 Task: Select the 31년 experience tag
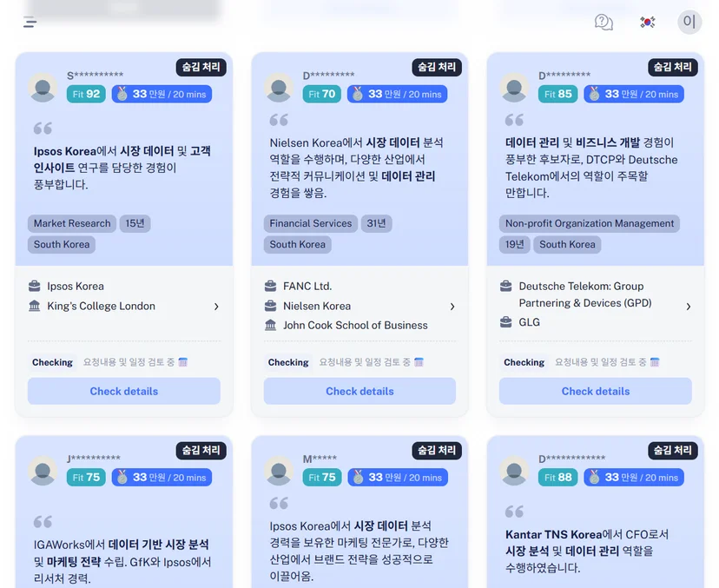(x=376, y=223)
